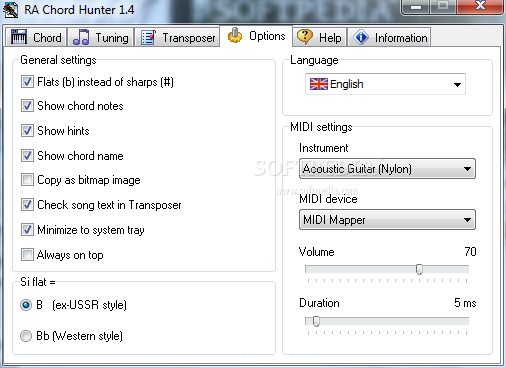Choose Bb (Western style) radio button
The height and width of the screenshot is (368, 506).
tap(26, 336)
